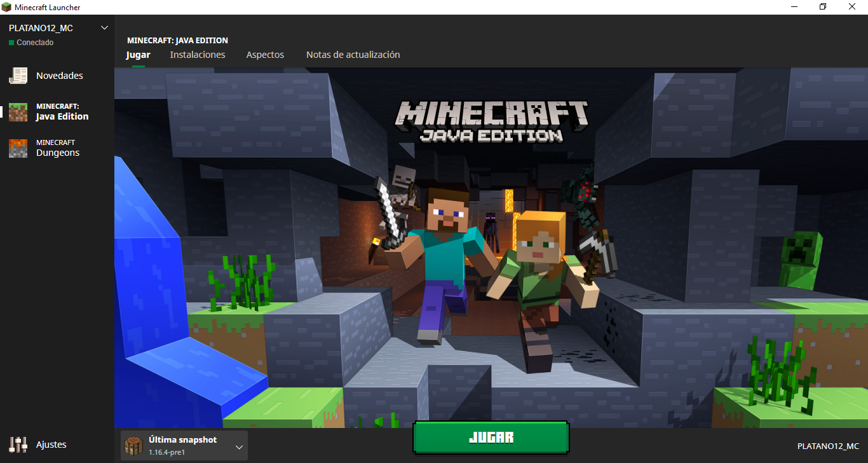Minimize the Minecraft Launcher window
The image size is (868, 463).
coord(794,7)
